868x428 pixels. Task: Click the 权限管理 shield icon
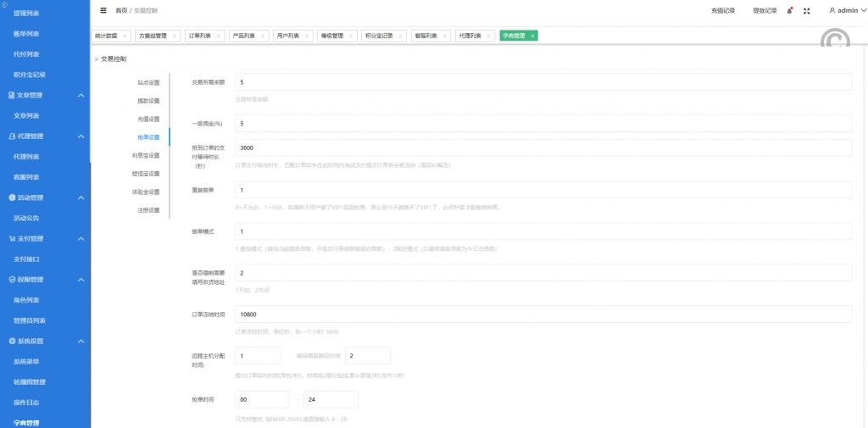click(12, 280)
